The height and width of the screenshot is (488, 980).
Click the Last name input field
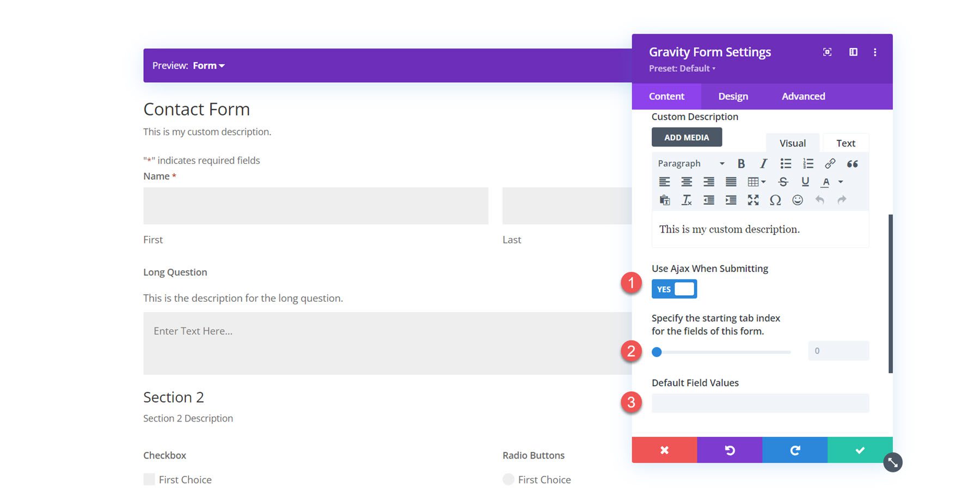pyautogui.click(x=567, y=206)
